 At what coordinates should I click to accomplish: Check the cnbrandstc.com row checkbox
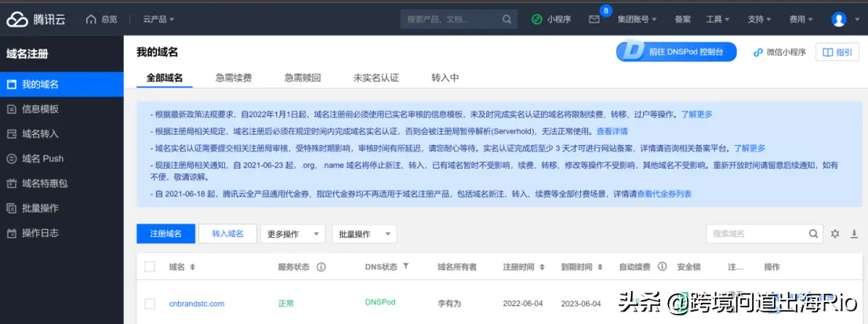click(x=150, y=304)
